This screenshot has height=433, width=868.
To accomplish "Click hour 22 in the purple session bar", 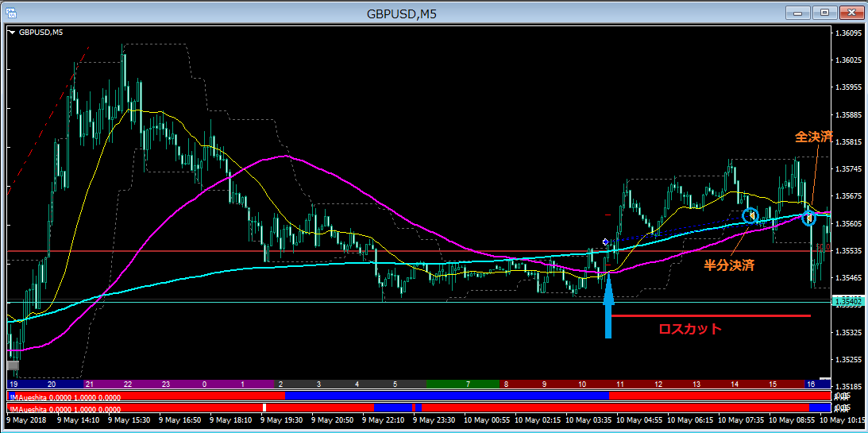I will click(128, 384).
